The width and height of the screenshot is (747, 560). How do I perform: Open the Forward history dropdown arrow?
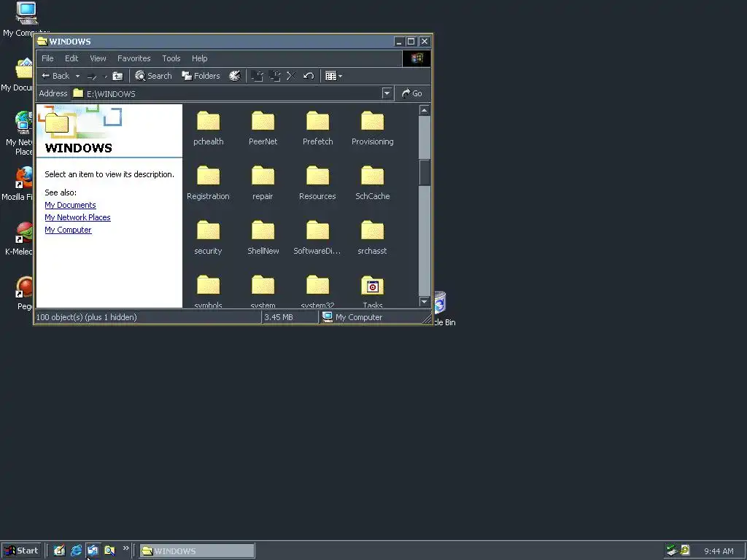click(105, 76)
